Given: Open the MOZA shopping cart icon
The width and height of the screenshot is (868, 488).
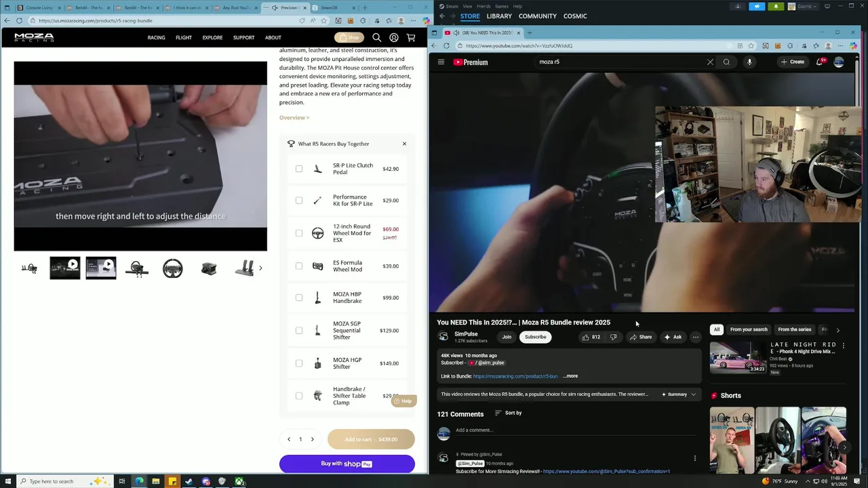Looking at the screenshot, I should (x=411, y=38).
